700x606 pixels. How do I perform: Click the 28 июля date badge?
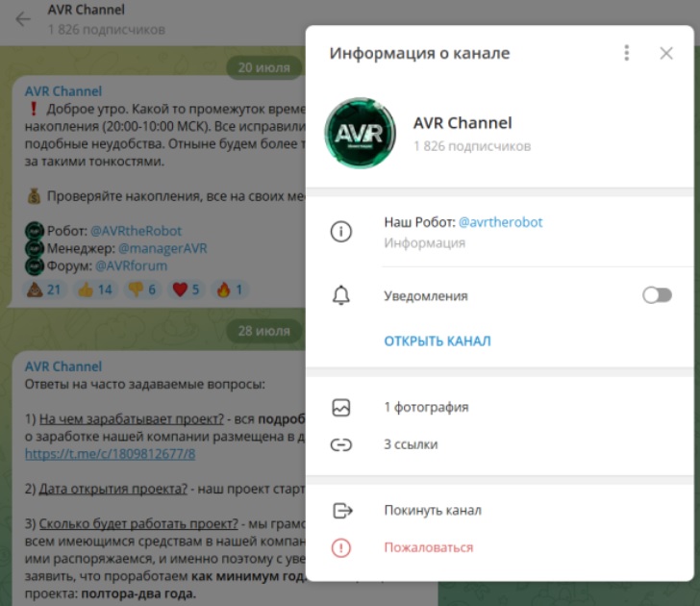pyautogui.click(x=263, y=331)
